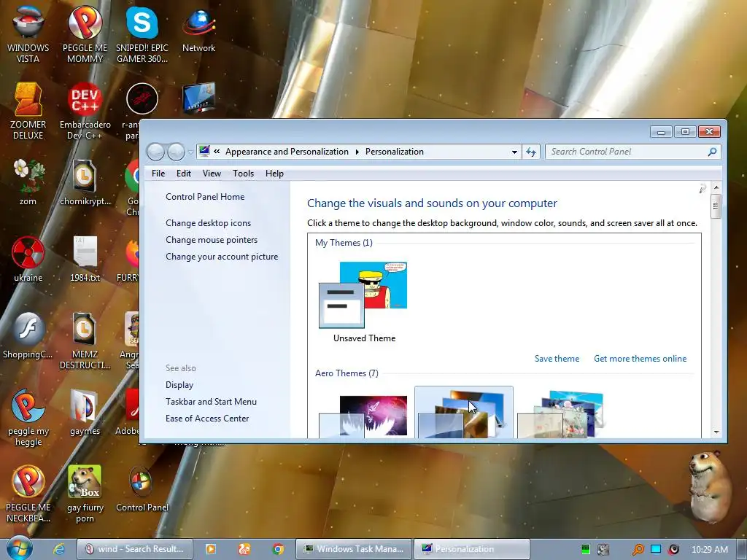Image resolution: width=747 pixels, height=560 pixels.
Task: Click the double chevron in address bar
Action: pos(217,152)
